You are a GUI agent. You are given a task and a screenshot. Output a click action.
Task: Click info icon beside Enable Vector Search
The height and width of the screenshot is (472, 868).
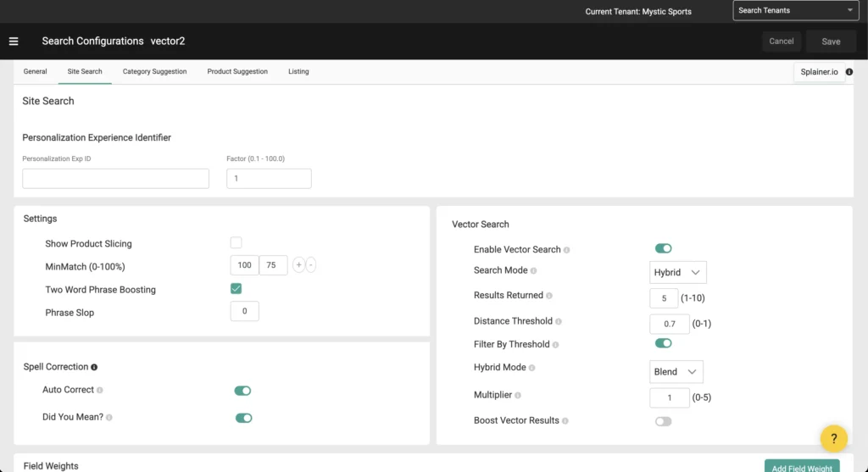click(x=567, y=250)
